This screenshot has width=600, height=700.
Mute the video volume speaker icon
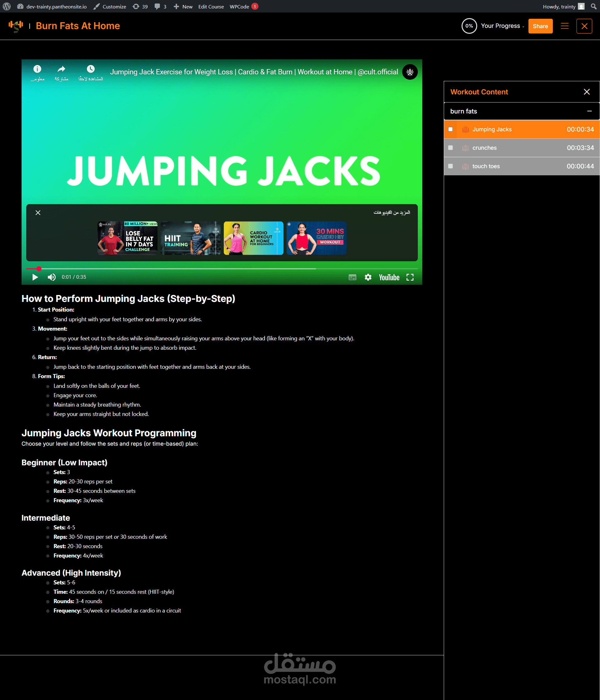tap(51, 277)
